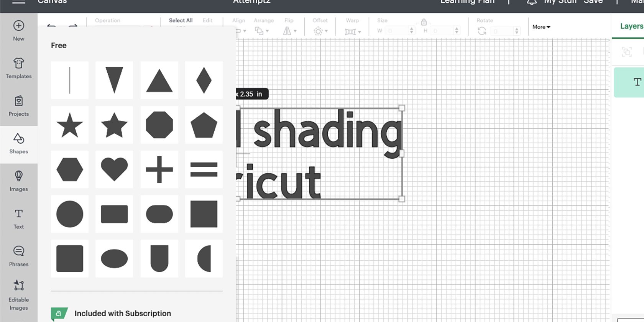Click the Edit toolbar button
Image resolution: width=644 pixels, height=322 pixels.
[208, 20]
